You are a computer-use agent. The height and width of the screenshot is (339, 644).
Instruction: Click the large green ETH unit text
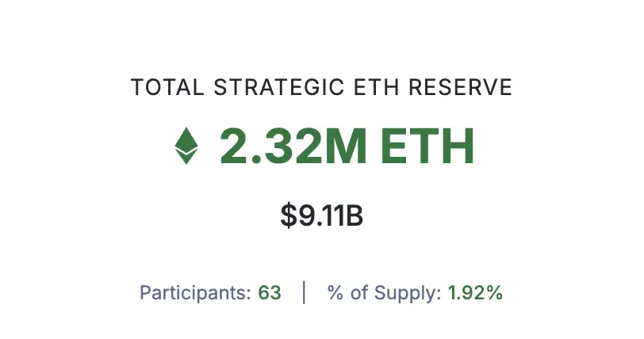tap(427, 146)
